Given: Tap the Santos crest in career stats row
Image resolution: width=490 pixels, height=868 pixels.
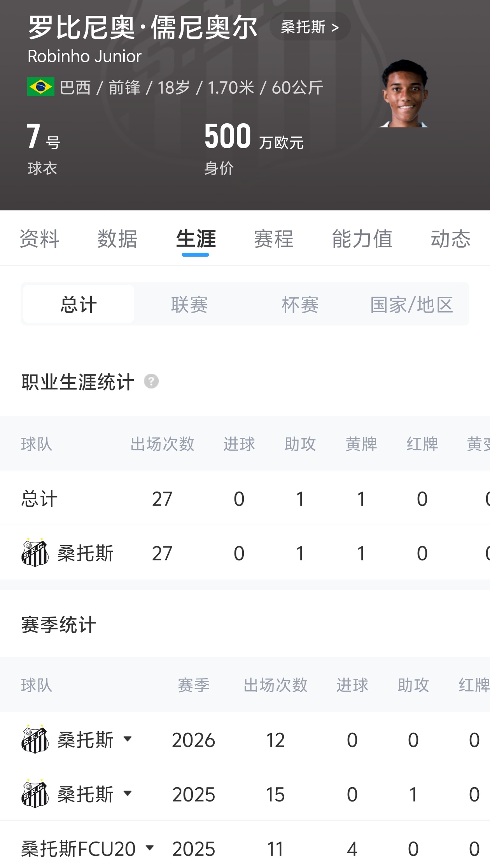Looking at the screenshot, I should click(35, 553).
